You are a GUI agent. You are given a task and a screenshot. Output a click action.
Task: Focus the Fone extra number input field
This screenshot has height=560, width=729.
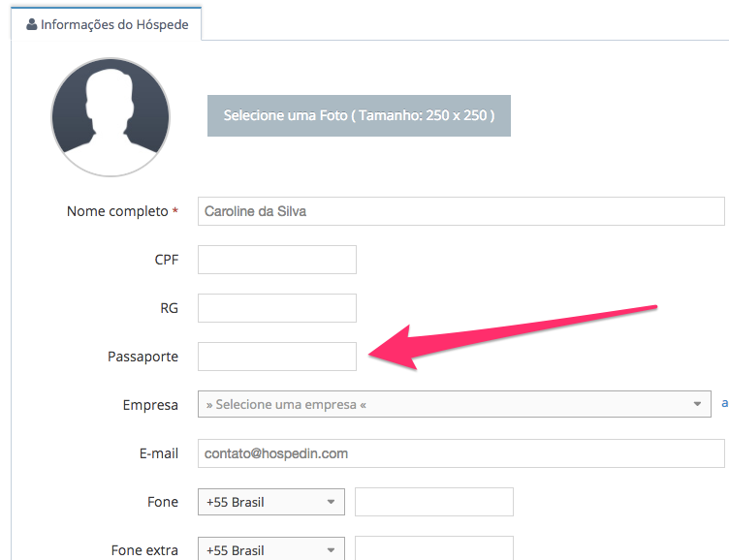(434, 548)
